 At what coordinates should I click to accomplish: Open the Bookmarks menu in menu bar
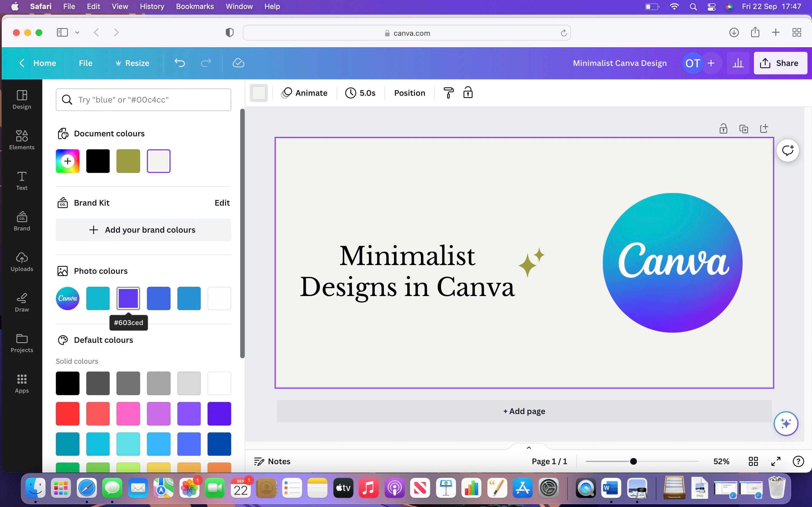[x=195, y=6]
